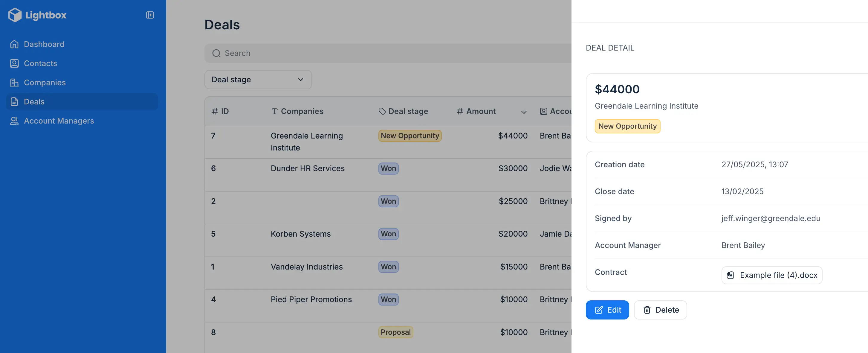Click the New Opportunity badge in deal detail

pyautogui.click(x=627, y=126)
